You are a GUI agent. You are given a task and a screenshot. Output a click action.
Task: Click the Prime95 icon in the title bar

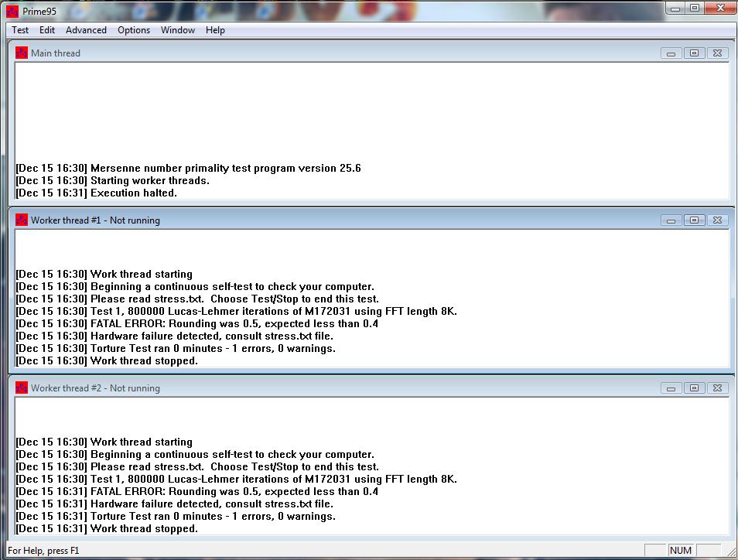coord(12,12)
